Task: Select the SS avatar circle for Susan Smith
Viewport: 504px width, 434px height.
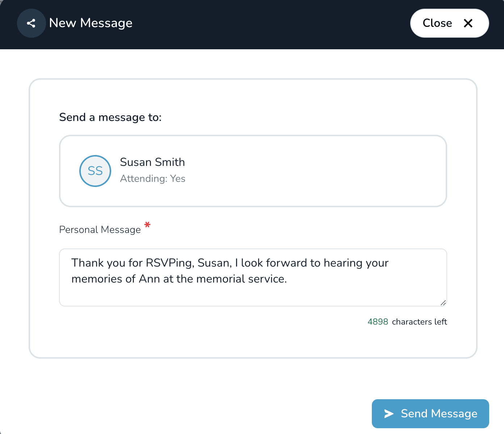Action: pos(95,171)
